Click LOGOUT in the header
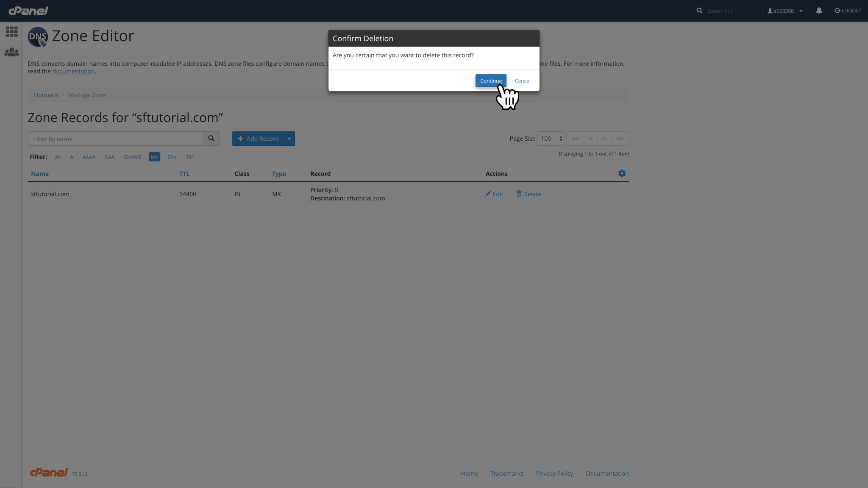Viewport: 868px width, 488px height. pyautogui.click(x=849, y=11)
